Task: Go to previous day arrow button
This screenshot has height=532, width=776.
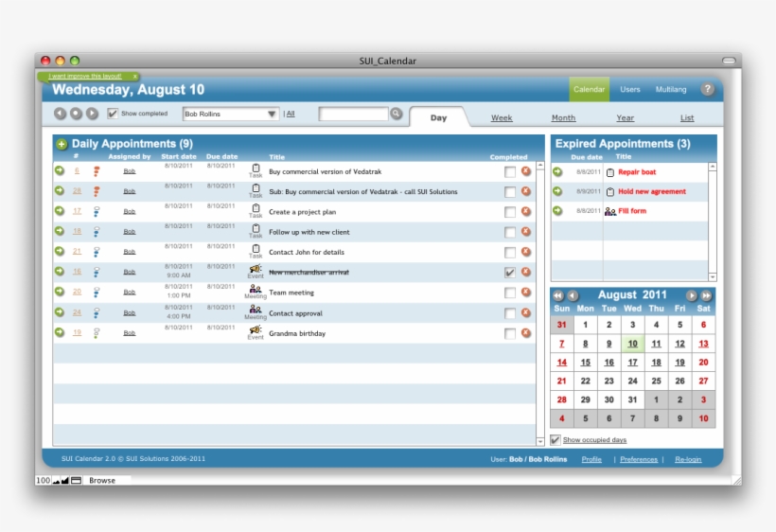Action: (60, 114)
